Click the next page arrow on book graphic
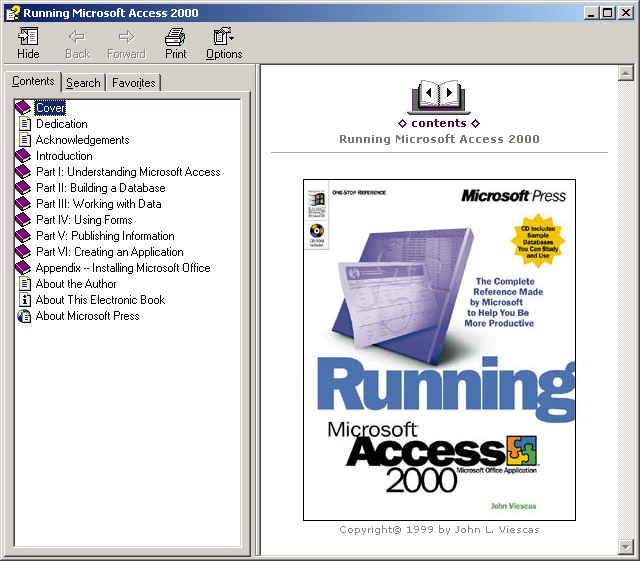 (449, 93)
